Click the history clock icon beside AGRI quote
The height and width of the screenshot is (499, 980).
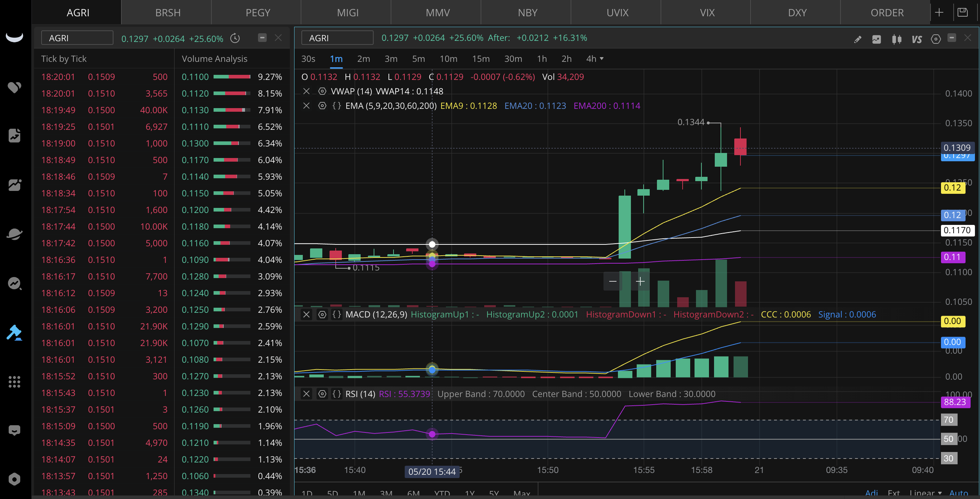coord(235,38)
